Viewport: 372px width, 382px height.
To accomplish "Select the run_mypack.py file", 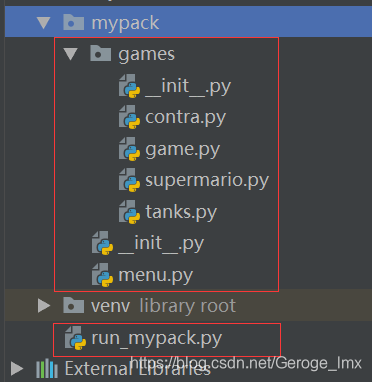I will pyautogui.click(x=157, y=338).
